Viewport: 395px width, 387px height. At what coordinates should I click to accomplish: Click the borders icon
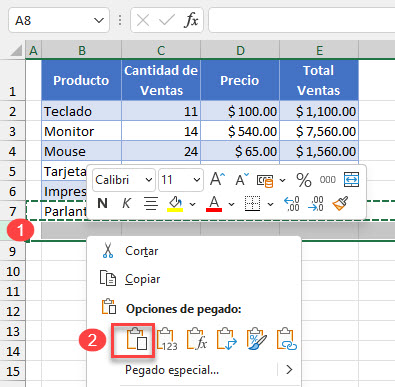(x=252, y=203)
